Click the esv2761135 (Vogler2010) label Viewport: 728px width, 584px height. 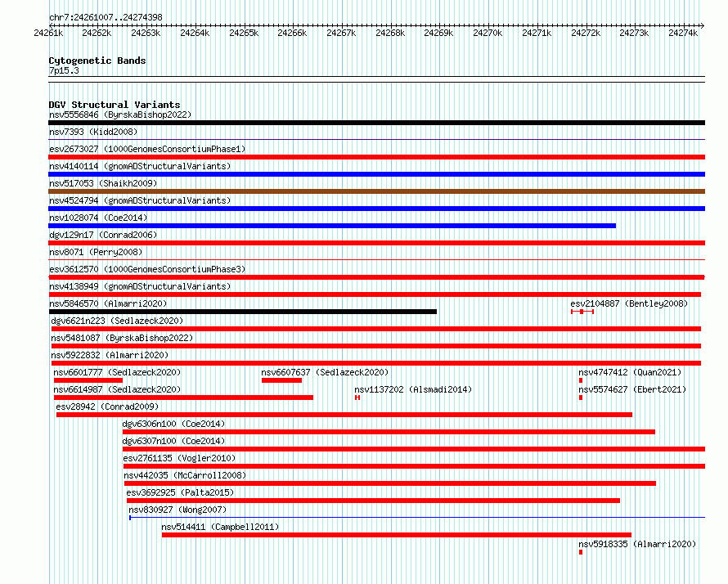[179, 458]
